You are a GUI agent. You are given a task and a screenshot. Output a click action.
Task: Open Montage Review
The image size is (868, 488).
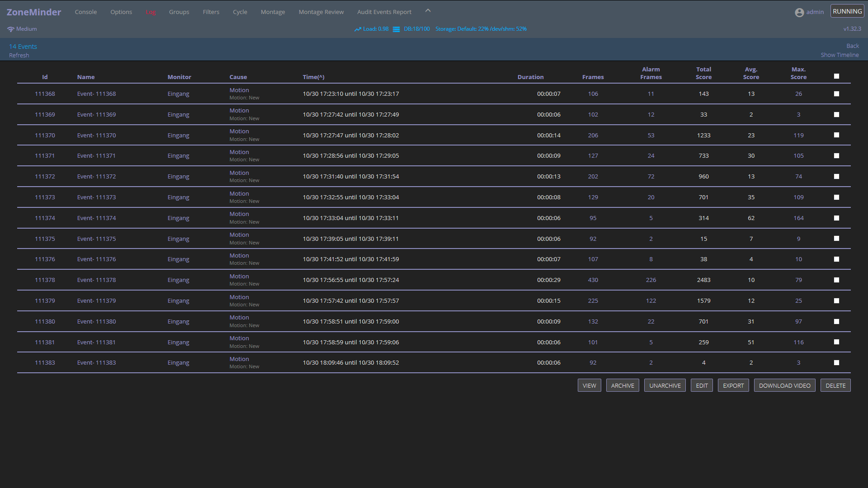321,12
